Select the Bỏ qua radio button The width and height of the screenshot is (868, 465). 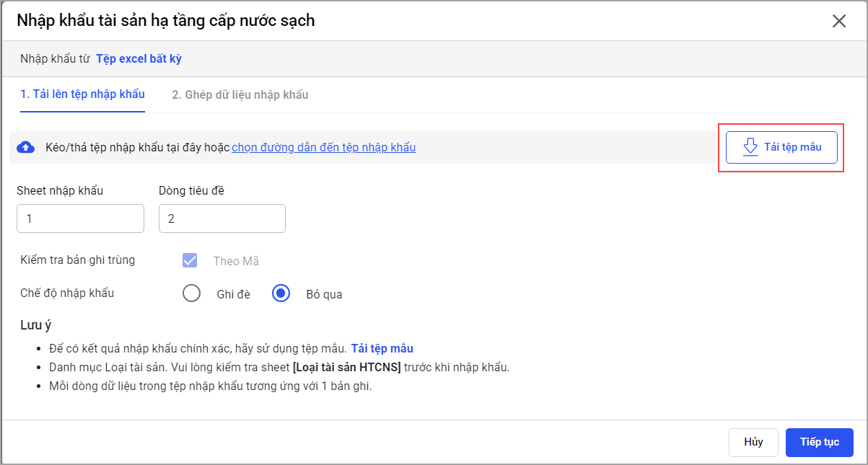tap(281, 293)
